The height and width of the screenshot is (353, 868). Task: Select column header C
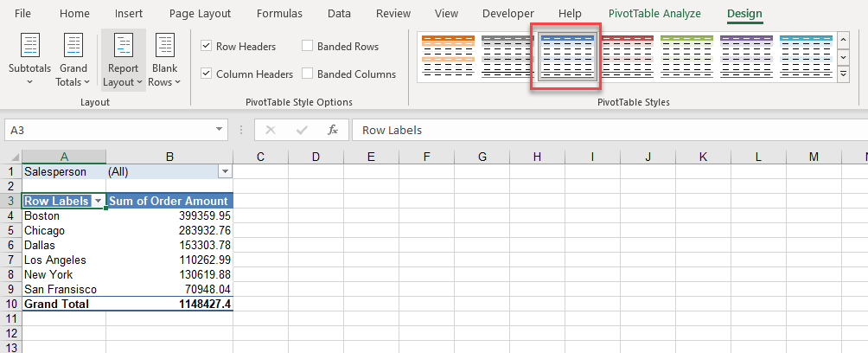click(260, 157)
